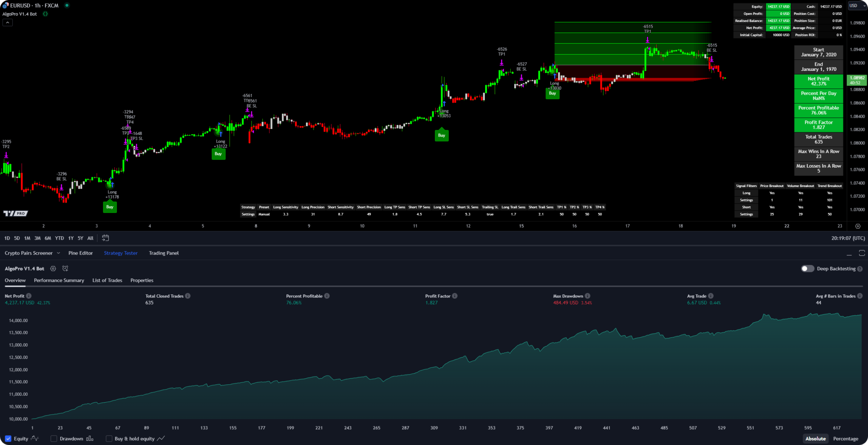Open the AlgoPro source code braces icon

click(45, 14)
